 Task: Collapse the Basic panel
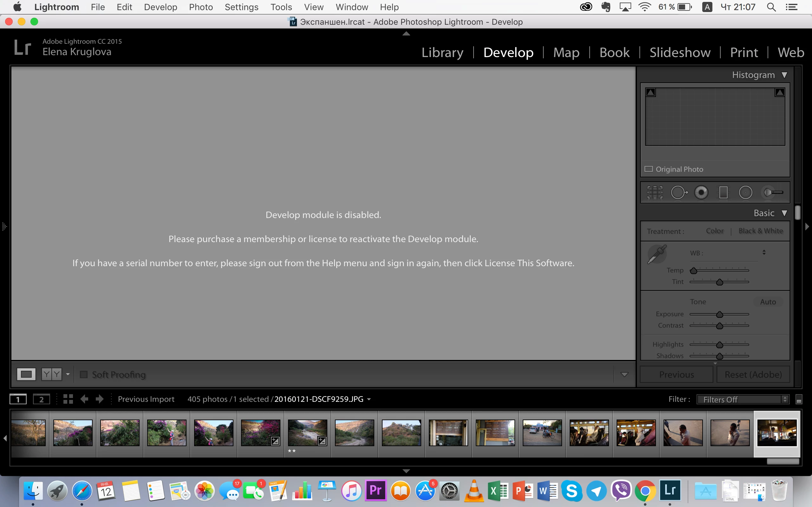784,213
